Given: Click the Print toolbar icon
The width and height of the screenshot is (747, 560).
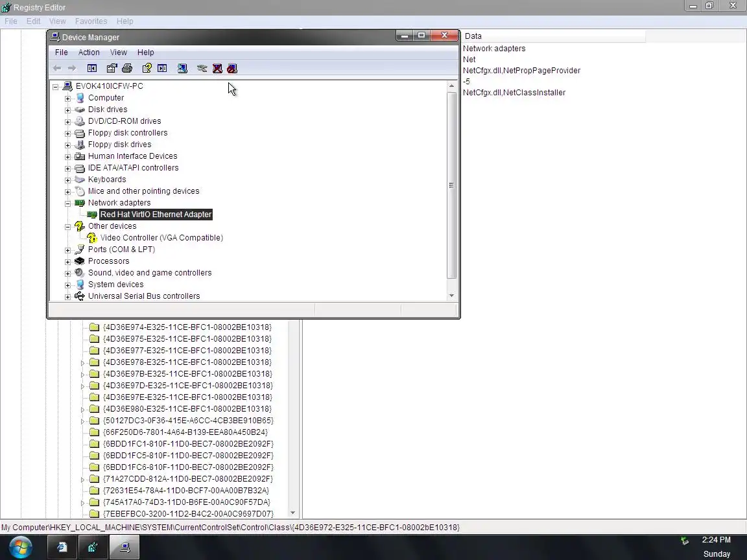Looking at the screenshot, I should point(127,69).
